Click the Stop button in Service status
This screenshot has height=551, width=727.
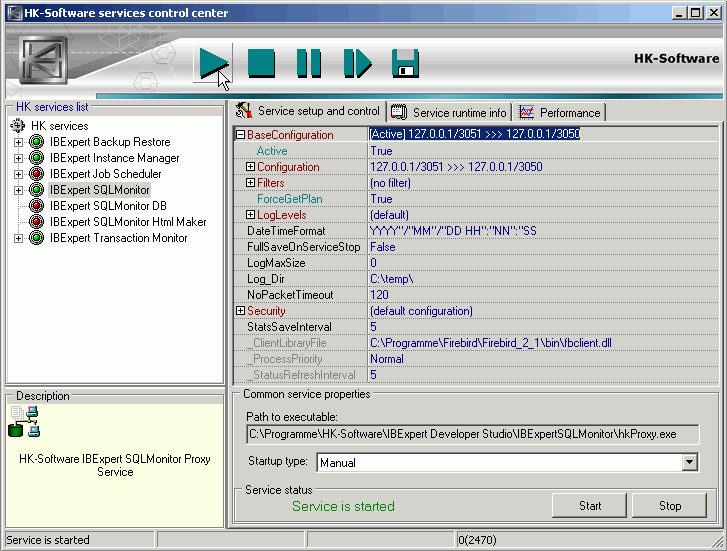click(x=670, y=506)
